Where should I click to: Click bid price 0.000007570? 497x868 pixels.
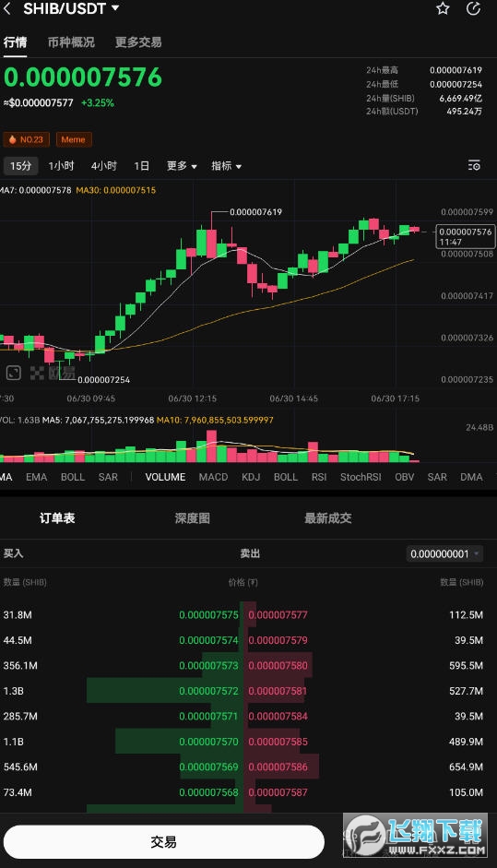(208, 742)
